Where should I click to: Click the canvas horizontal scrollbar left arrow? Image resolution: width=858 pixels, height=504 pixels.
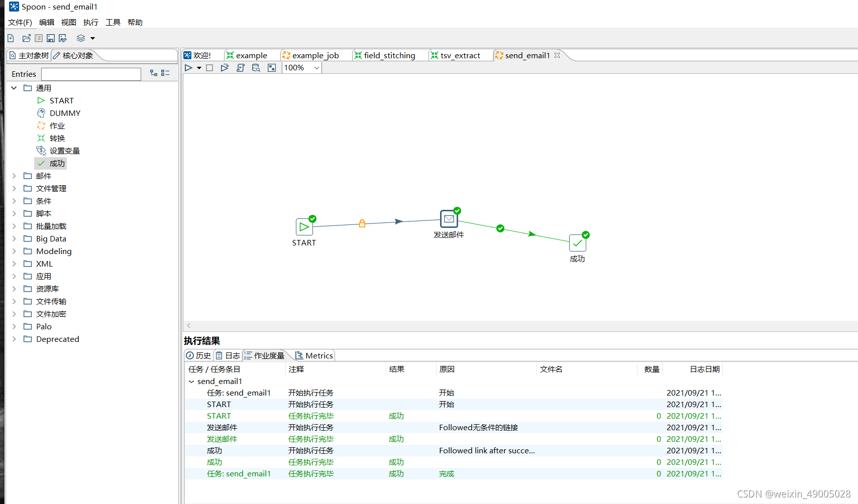point(189,326)
